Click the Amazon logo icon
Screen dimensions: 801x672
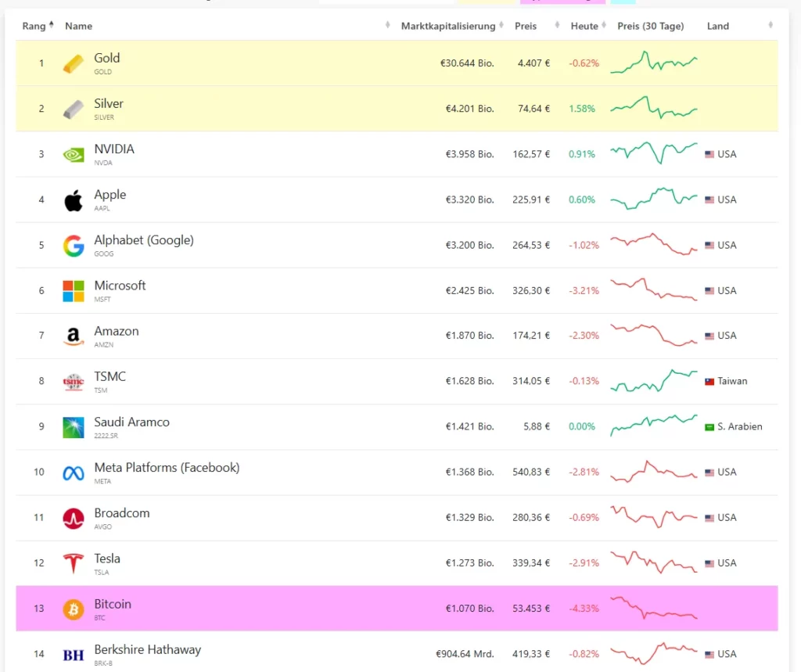click(x=74, y=336)
